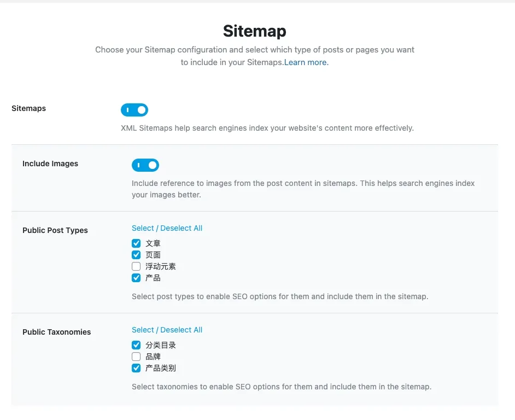Screen dimensions: 515x420
Task: Click Select / Deselect All under Public Taxonomies
Action: pos(167,330)
